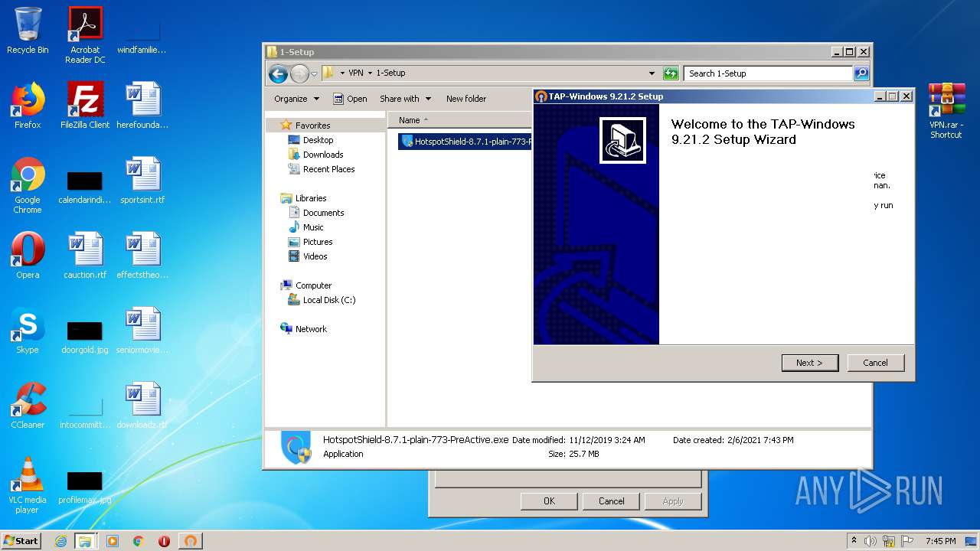Switch to Chrome on taskbar
Image resolution: width=980 pixels, height=551 pixels.
139,541
